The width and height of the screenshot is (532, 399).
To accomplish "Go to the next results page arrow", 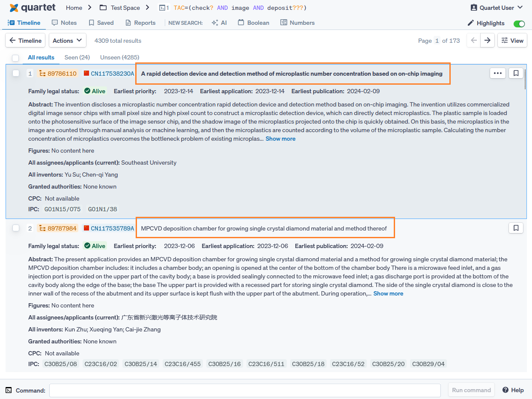I will coord(487,41).
